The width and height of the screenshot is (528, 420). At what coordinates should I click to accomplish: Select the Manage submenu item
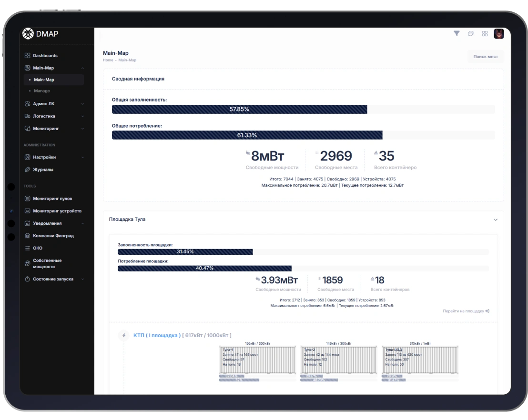[42, 91]
